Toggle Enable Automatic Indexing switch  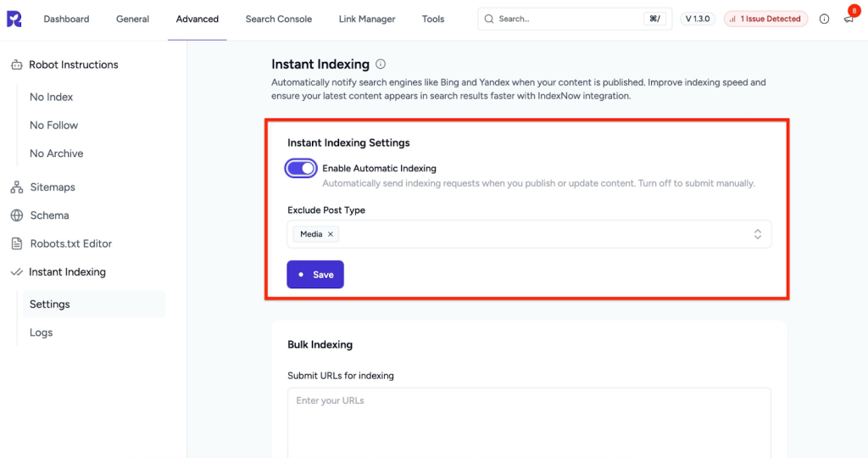coord(301,169)
